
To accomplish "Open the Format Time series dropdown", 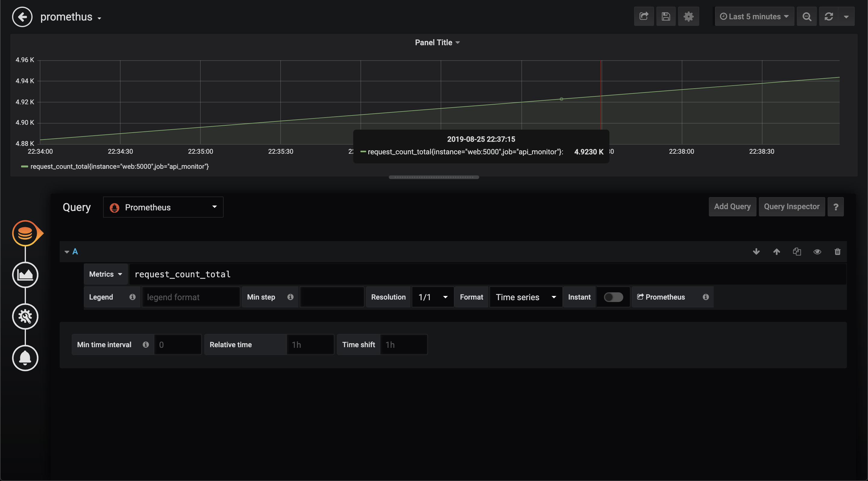I will 526,297.
